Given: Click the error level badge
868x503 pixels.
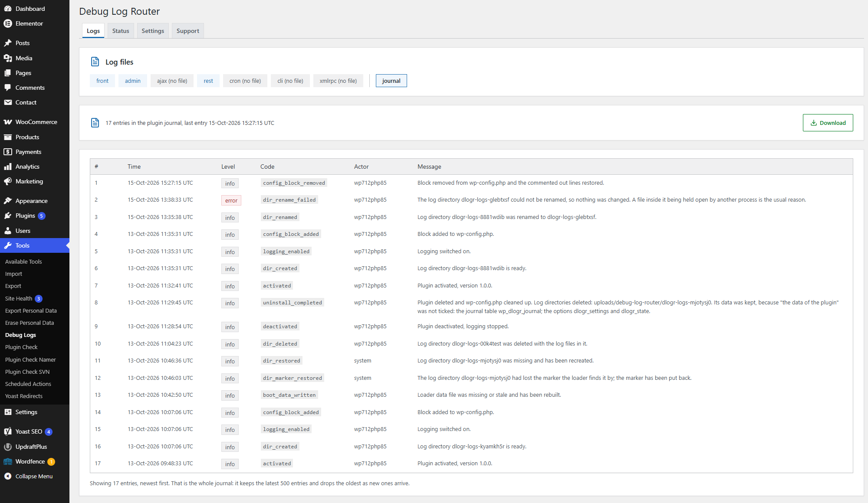Looking at the screenshot, I should pyautogui.click(x=231, y=200).
